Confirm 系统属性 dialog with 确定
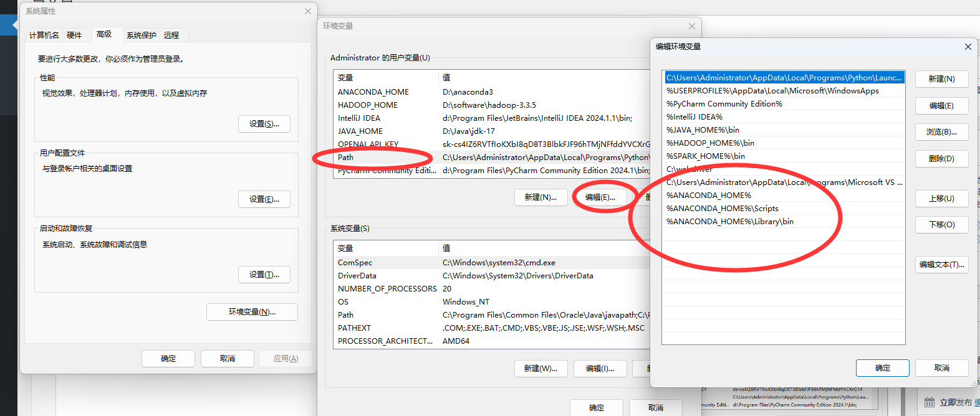 point(168,359)
